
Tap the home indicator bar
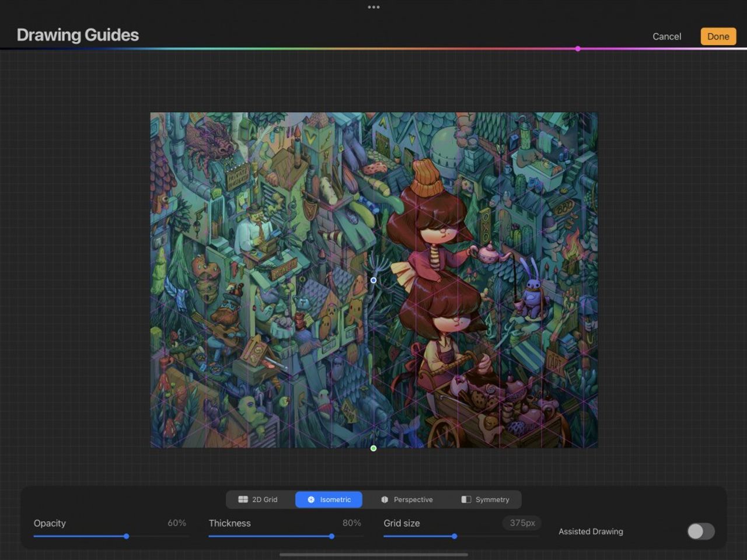pos(373,555)
